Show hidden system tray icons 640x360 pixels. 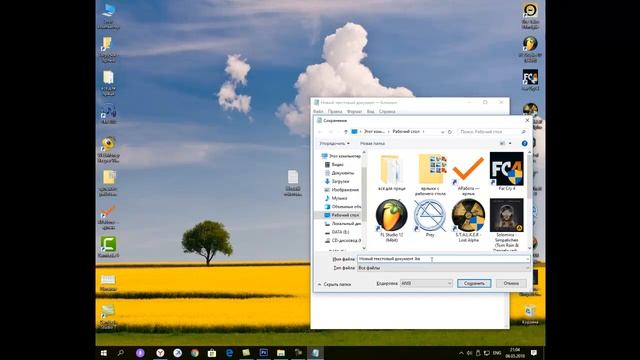pos(461,353)
